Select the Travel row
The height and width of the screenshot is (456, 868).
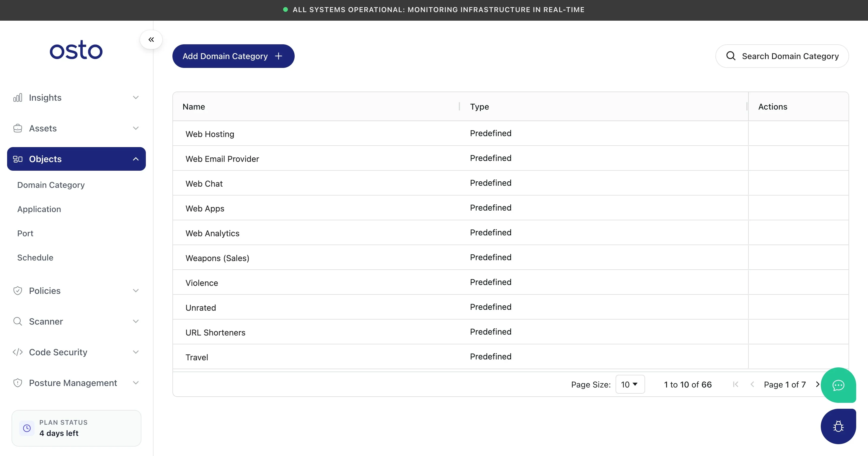510,356
